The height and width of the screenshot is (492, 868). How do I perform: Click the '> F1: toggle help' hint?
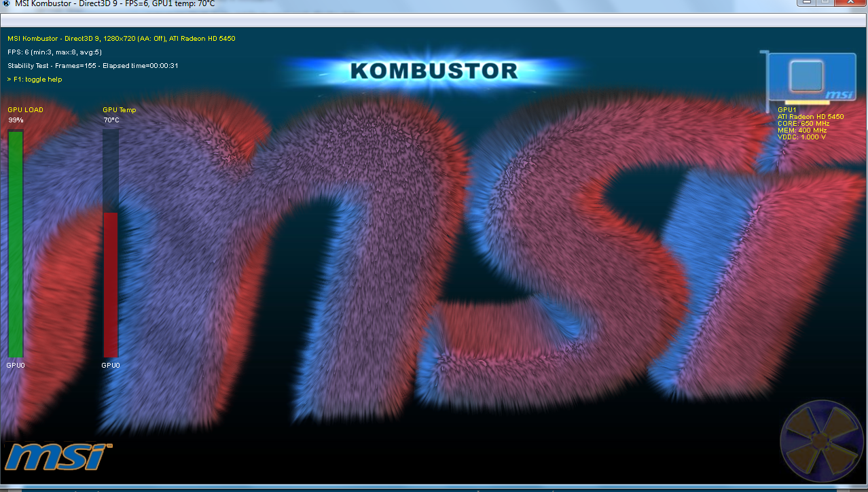click(x=35, y=80)
